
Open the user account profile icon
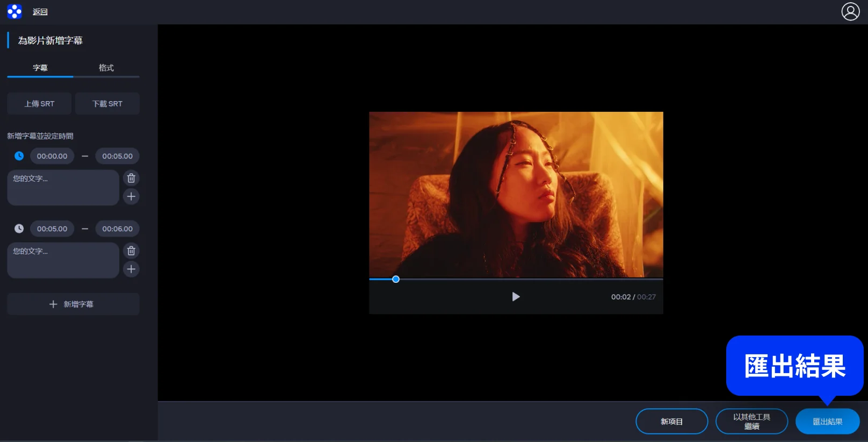coord(850,11)
